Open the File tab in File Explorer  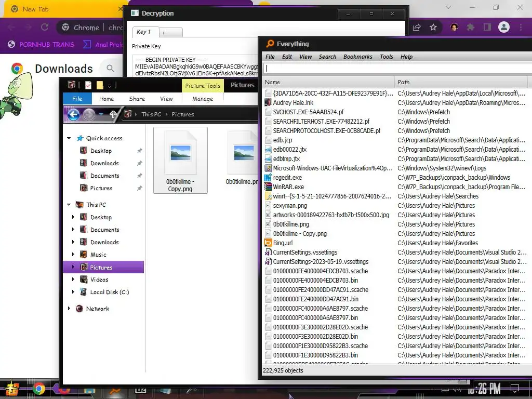pos(77,99)
